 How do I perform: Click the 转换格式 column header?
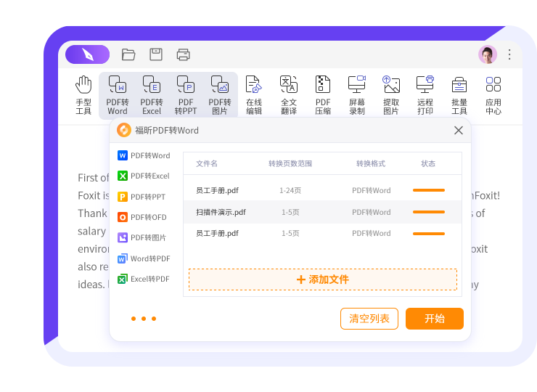pyautogui.click(x=371, y=163)
